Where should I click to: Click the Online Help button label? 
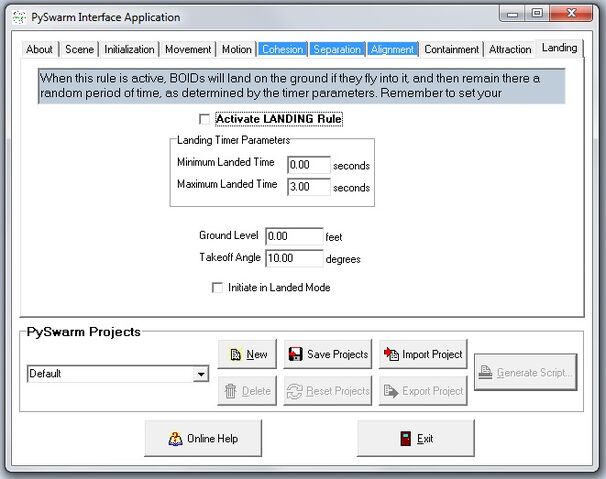pos(212,438)
